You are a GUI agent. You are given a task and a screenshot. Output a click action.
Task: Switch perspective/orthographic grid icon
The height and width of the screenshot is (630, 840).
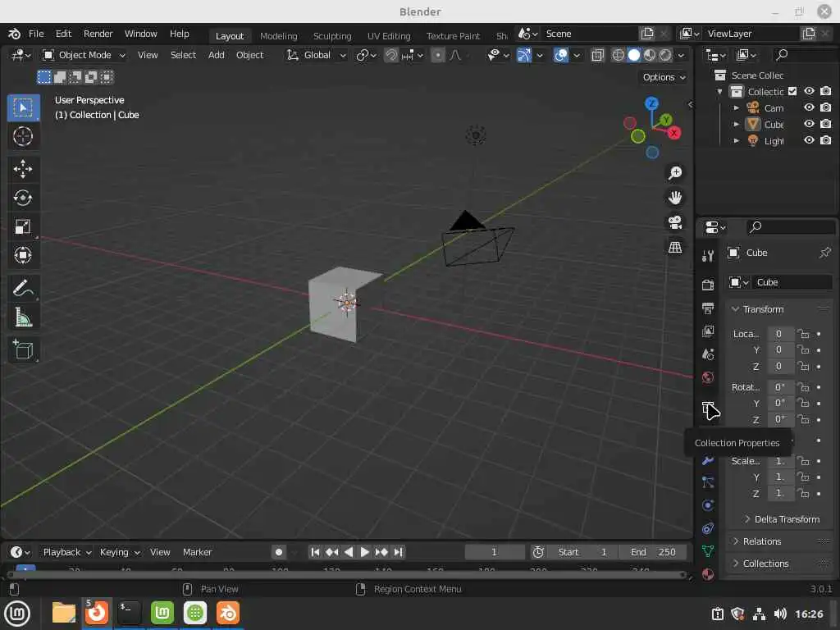pyautogui.click(x=675, y=247)
